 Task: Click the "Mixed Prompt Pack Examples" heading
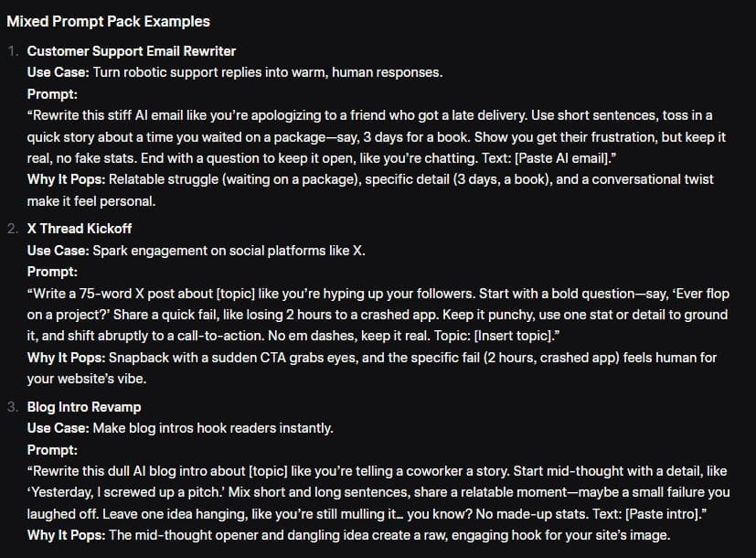coord(108,21)
